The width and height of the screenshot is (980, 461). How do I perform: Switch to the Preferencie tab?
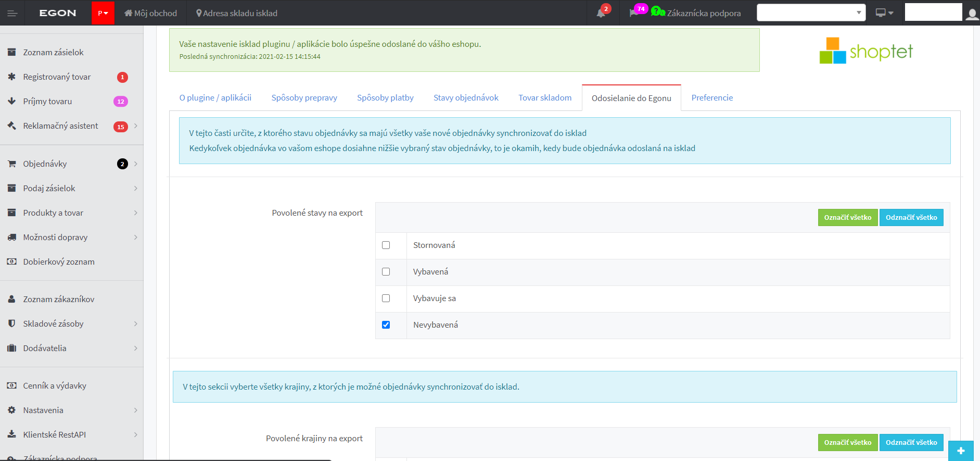pos(712,97)
